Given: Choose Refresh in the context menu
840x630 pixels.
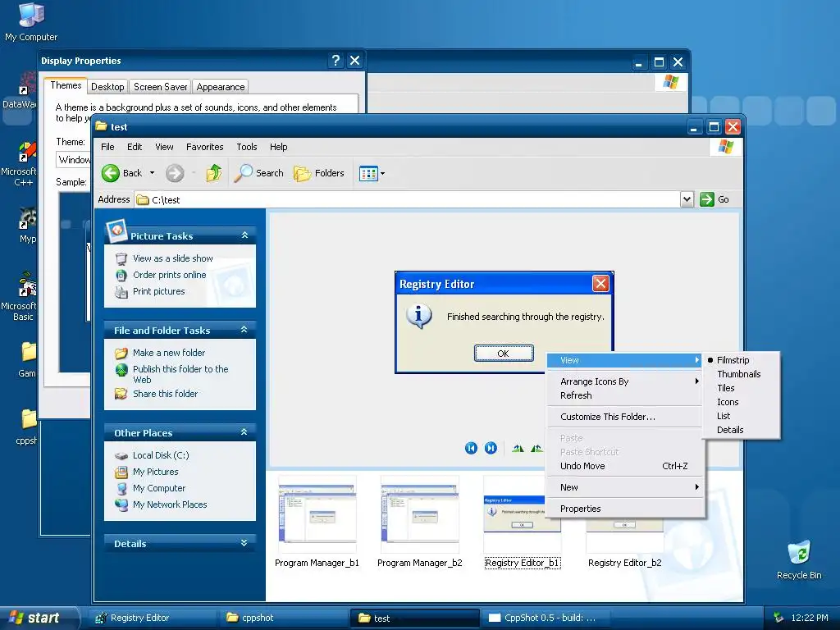Looking at the screenshot, I should coord(624,395).
